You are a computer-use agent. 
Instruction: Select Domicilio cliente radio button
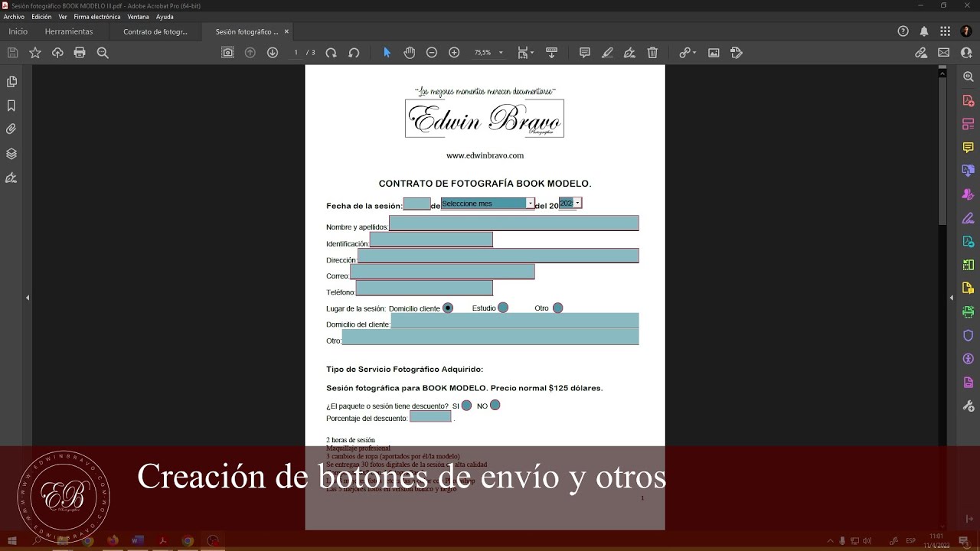(448, 308)
